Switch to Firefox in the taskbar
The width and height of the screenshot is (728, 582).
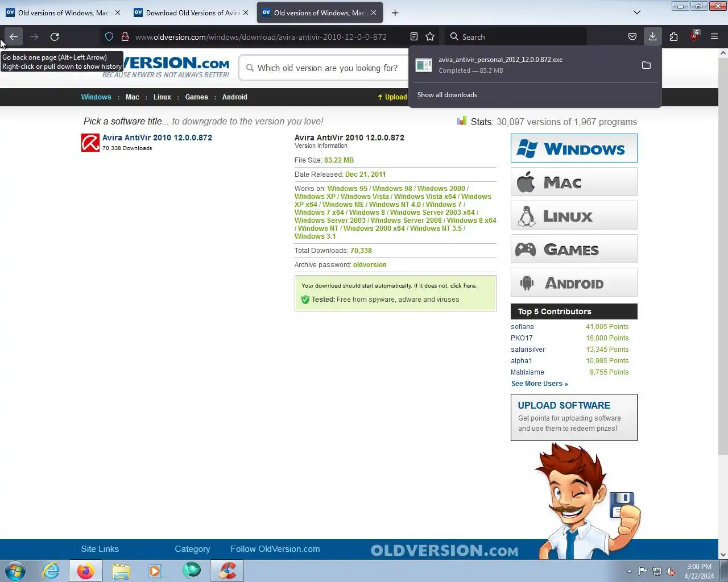point(86,571)
